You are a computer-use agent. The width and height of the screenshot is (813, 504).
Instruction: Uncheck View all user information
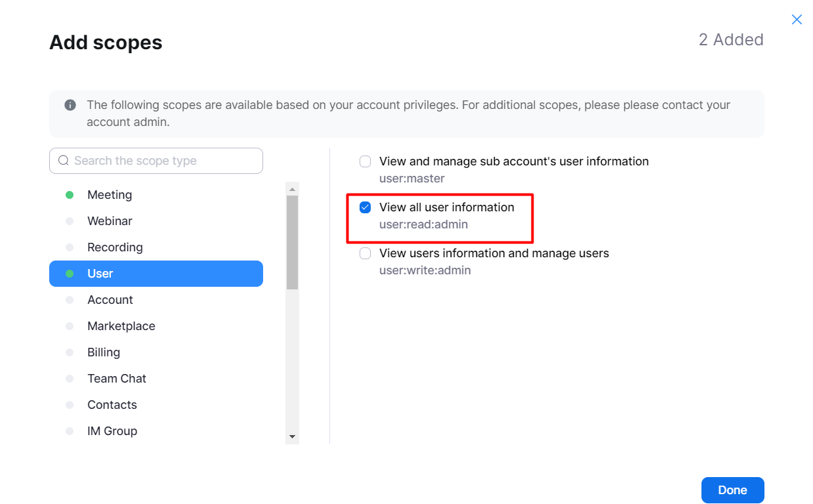click(365, 207)
